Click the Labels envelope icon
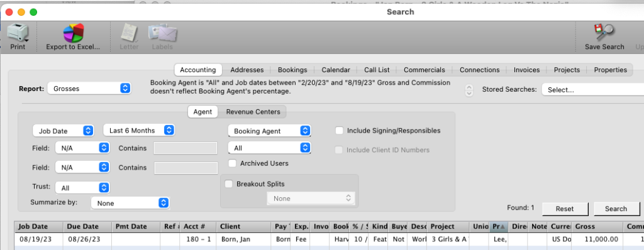This screenshot has height=250, width=644. click(162, 33)
